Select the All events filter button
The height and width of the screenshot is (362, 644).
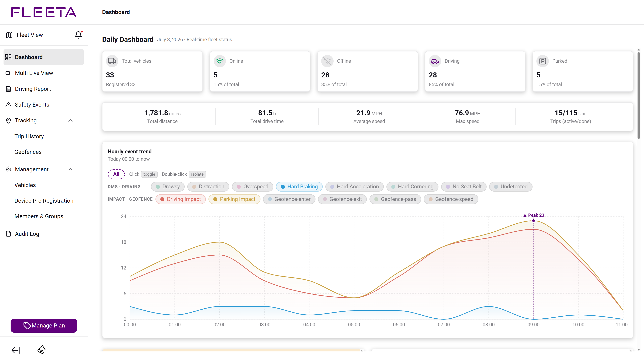coord(116,174)
